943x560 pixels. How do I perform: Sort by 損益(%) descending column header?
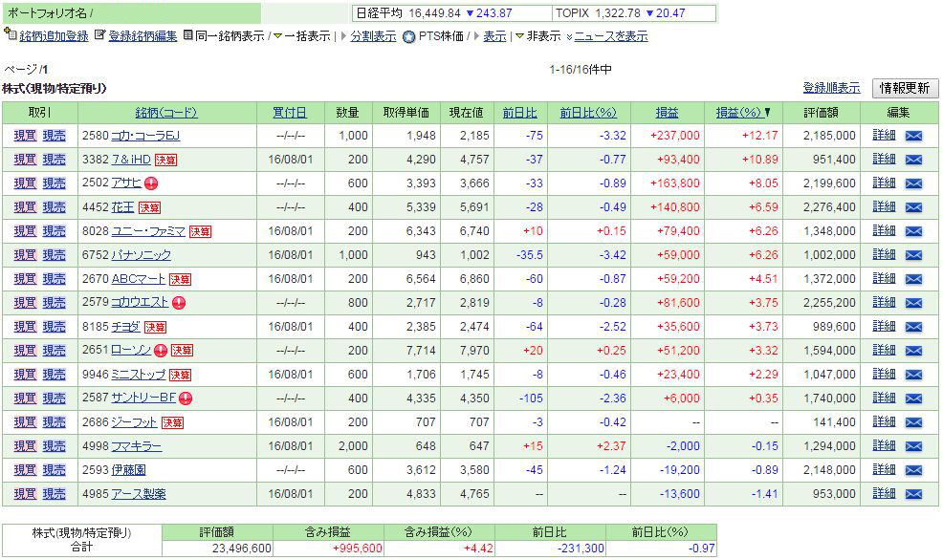click(743, 113)
